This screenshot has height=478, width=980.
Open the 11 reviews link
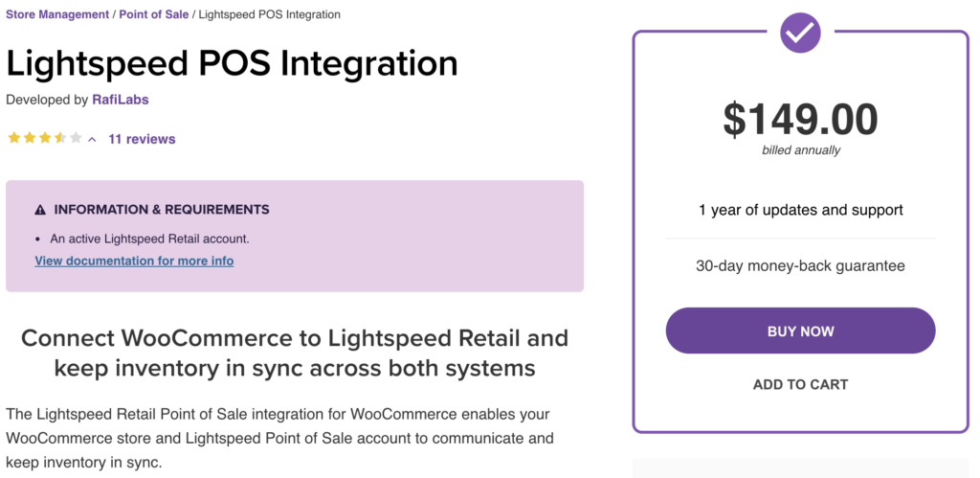(x=142, y=139)
